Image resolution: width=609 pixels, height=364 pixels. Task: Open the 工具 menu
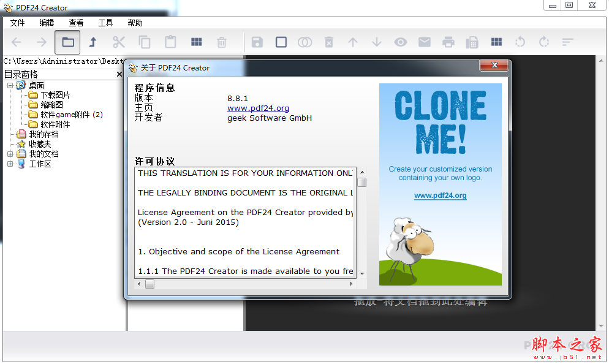click(x=105, y=23)
